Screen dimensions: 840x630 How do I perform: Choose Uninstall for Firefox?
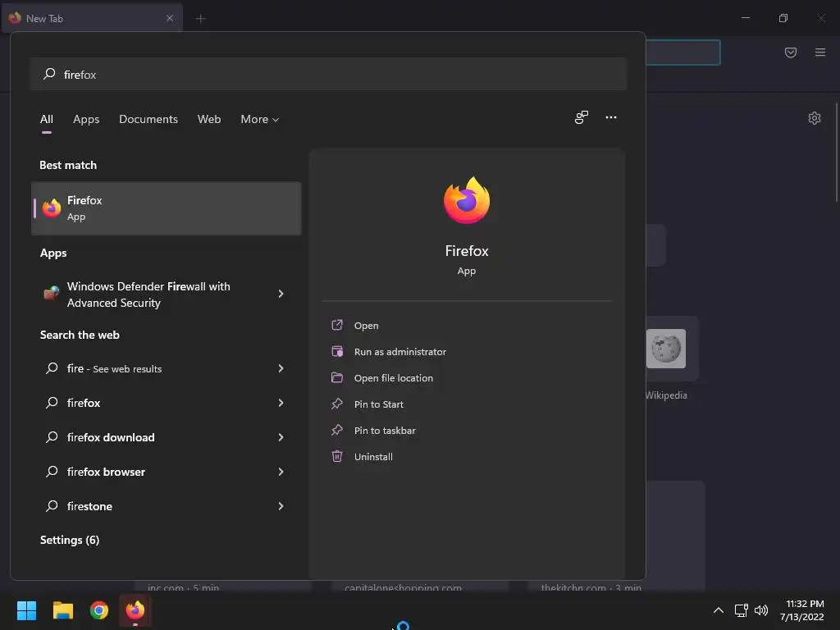(x=373, y=457)
